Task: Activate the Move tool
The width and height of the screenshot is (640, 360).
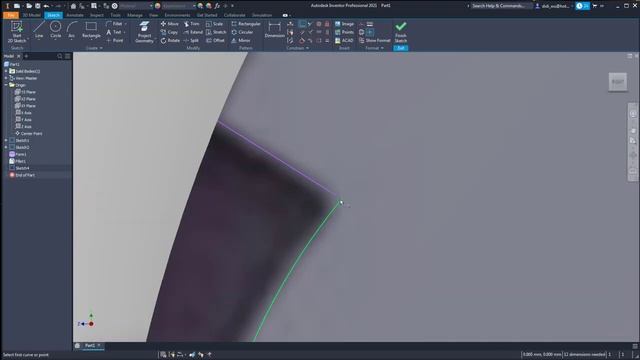Action: [169, 24]
